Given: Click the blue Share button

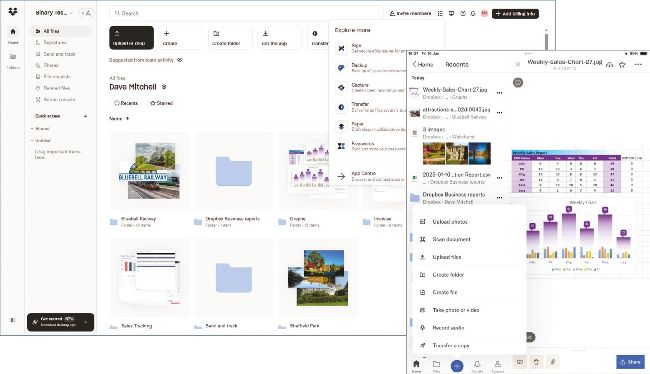Looking at the screenshot, I should point(630,362).
